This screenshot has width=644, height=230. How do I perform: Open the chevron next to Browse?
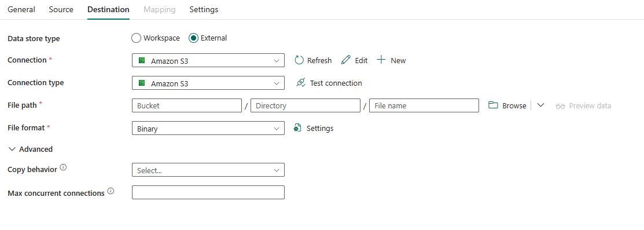coord(540,105)
